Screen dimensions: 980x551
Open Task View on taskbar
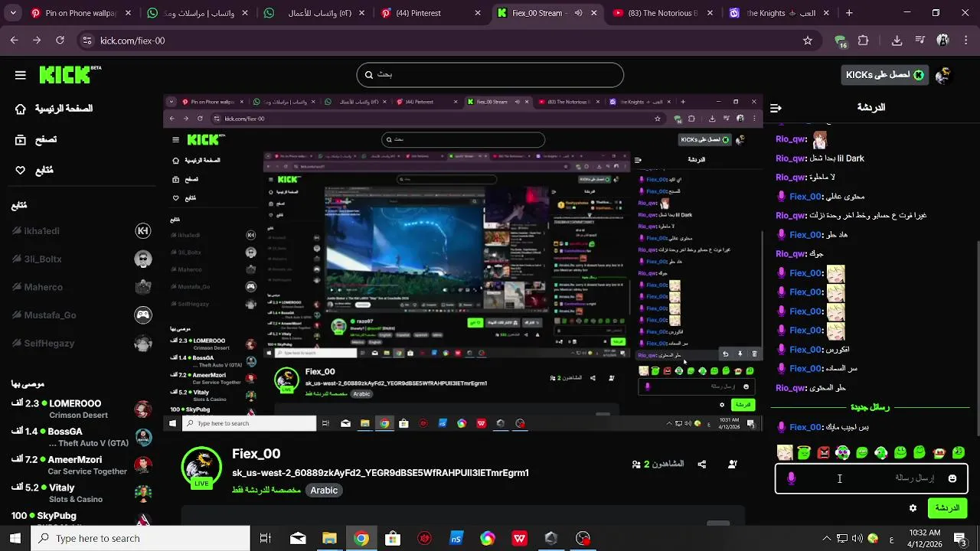click(x=266, y=539)
